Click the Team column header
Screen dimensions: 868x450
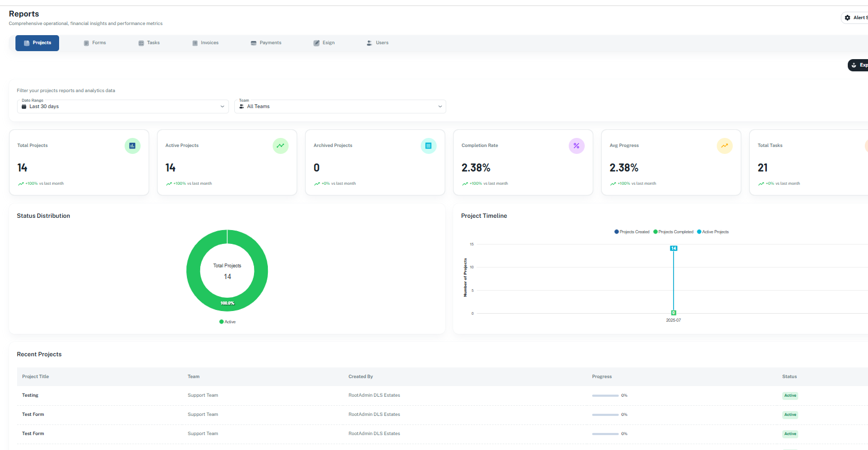pos(193,377)
